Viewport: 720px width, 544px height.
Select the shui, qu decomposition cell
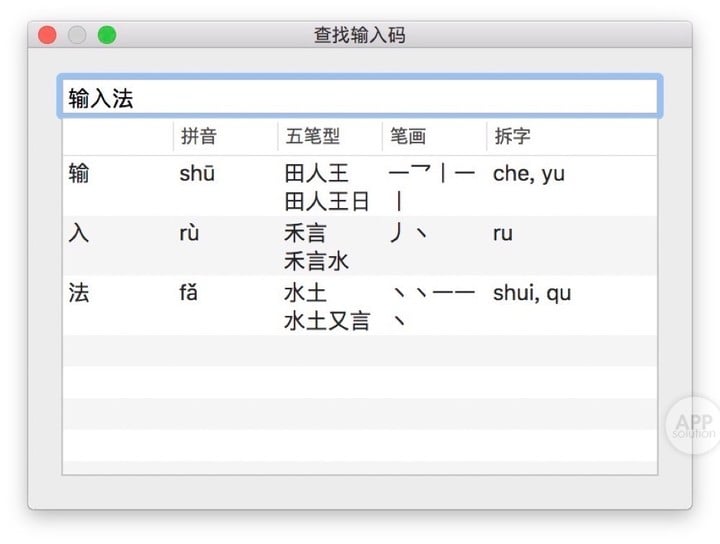[532, 293]
